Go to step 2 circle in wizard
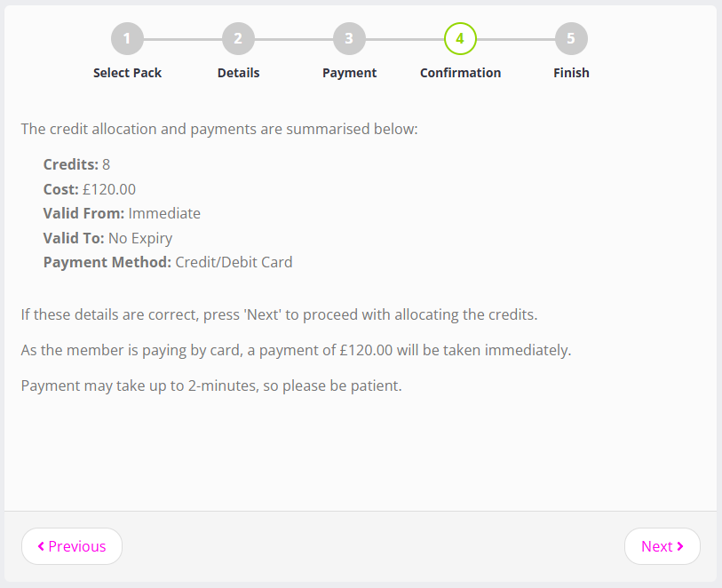The width and height of the screenshot is (722, 588). (x=238, y=39)
